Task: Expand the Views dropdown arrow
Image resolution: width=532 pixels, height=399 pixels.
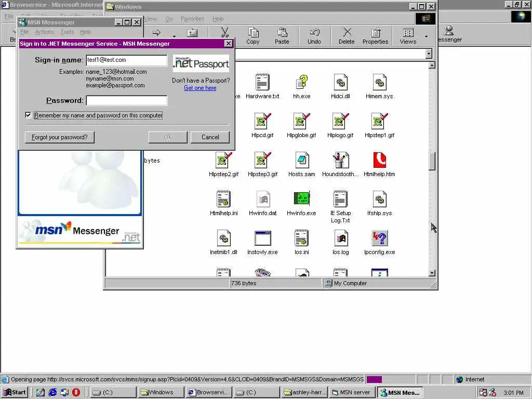Action: (x=426, y=36)
